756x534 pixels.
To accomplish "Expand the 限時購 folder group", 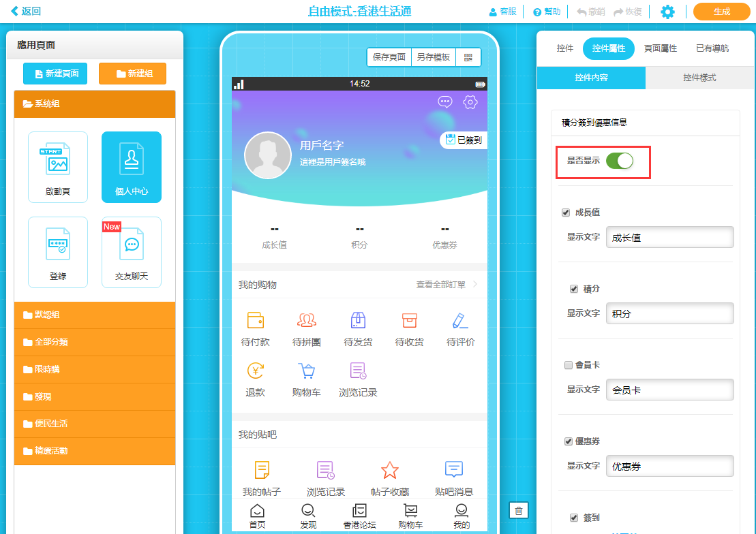I will click(95, 370).
